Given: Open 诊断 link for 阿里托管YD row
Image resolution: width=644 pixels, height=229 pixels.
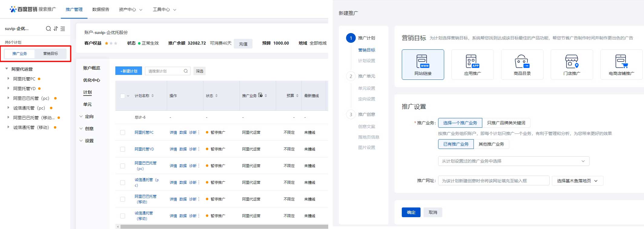Looking at the screenshot, I should (193, 149).
